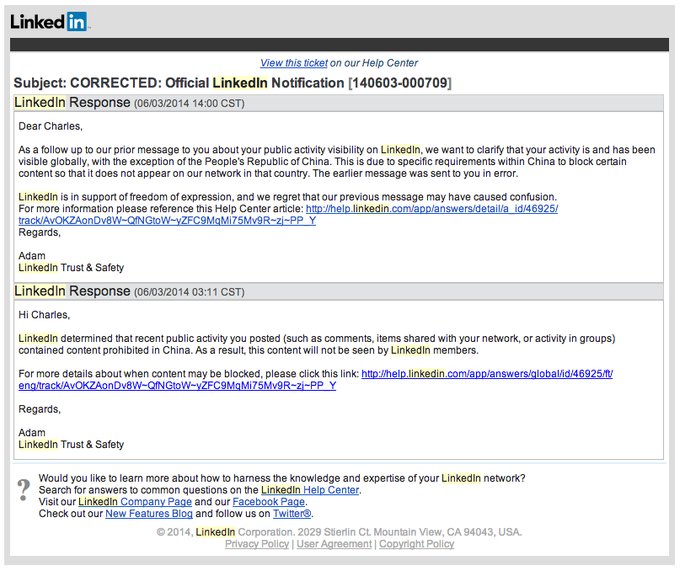680x571 pixels.
Task: Click 'contained content prohibited in China' text
Action: point(105,350)
